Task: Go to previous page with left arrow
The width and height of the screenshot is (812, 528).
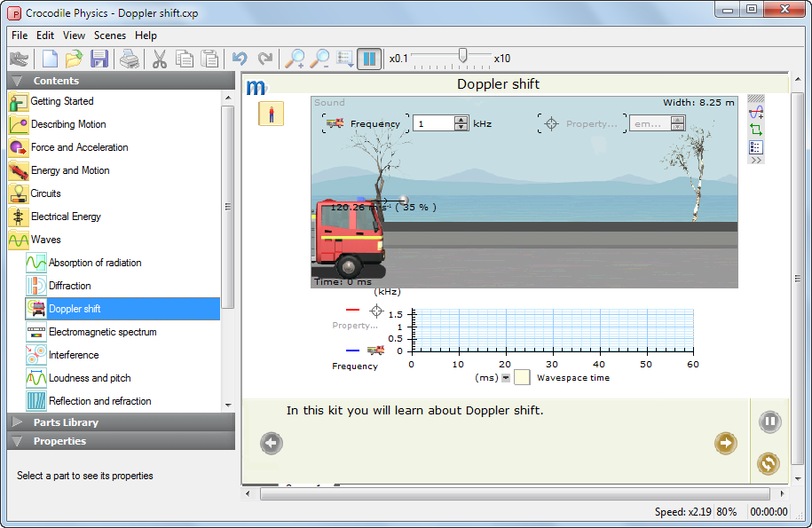Action: 272,443
